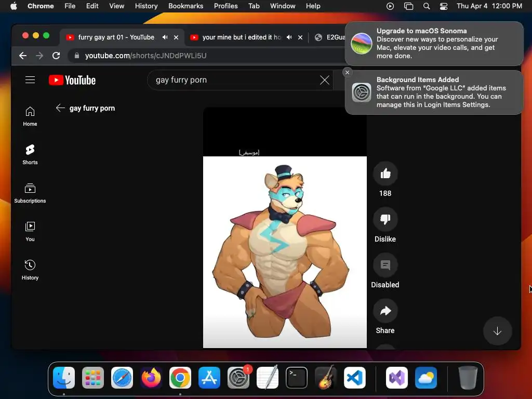532x399 pixels.
Task: Open Chrome's History menu in menu bar
Action: coord(146,6)
